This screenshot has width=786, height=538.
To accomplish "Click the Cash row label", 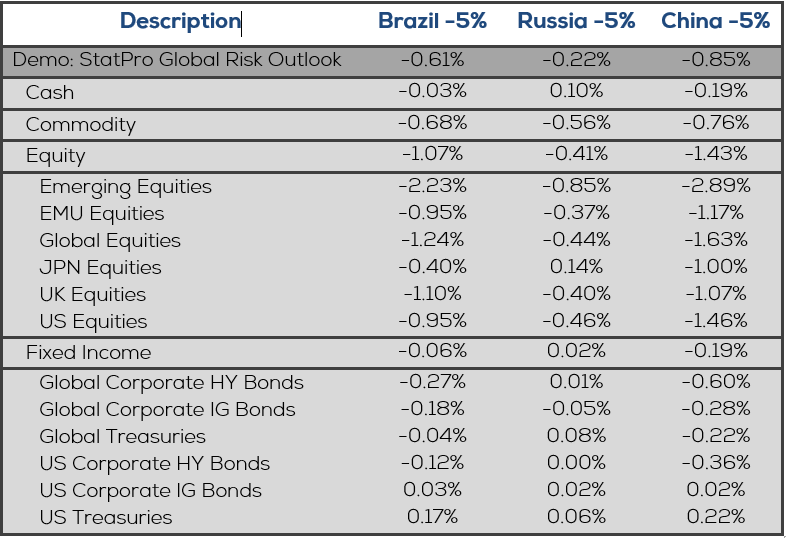I will point(50,93).
